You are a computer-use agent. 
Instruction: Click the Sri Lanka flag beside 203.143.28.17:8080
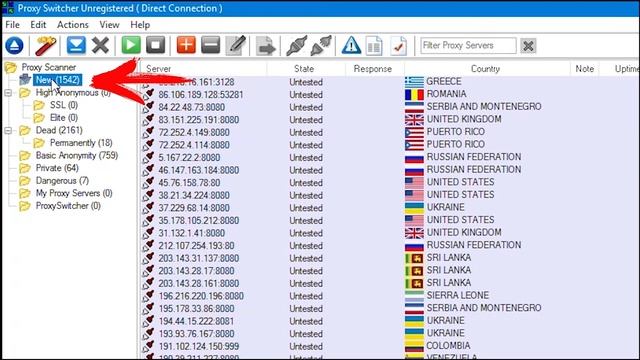(x=414, y=271)
